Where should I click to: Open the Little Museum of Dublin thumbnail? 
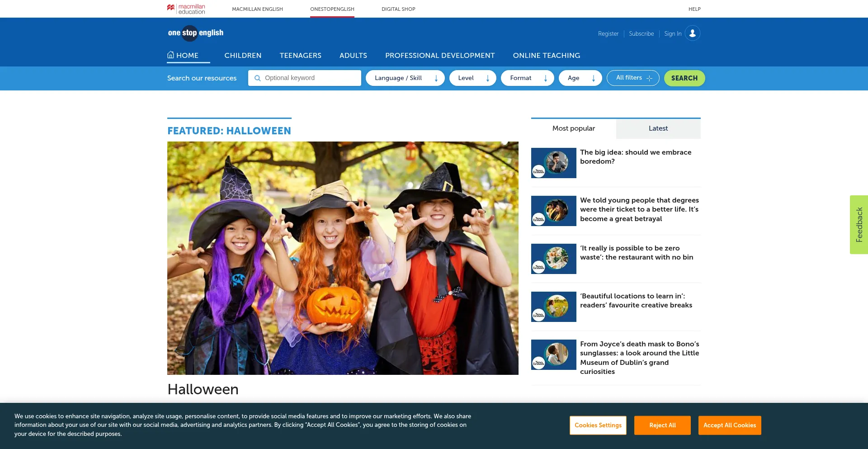pos(553,354)
